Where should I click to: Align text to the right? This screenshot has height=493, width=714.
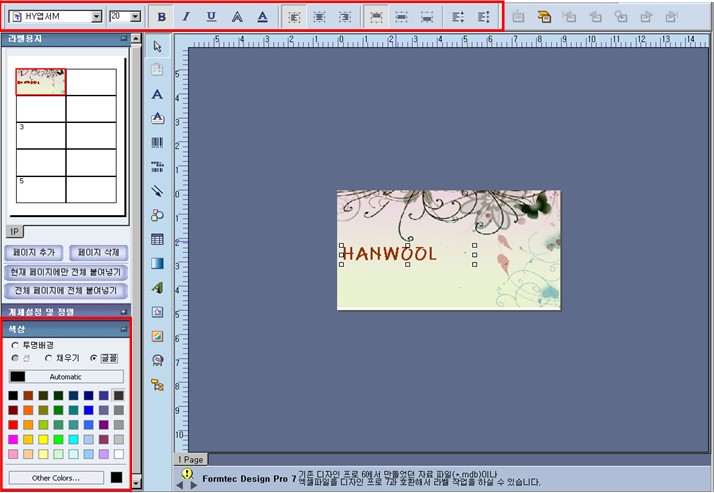345,17
